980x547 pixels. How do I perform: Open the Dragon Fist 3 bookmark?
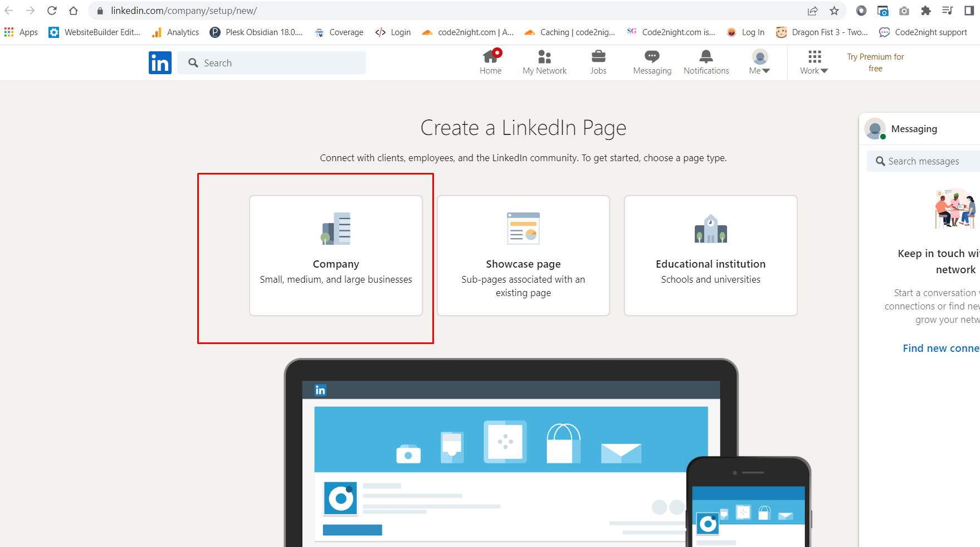(822, 32)
